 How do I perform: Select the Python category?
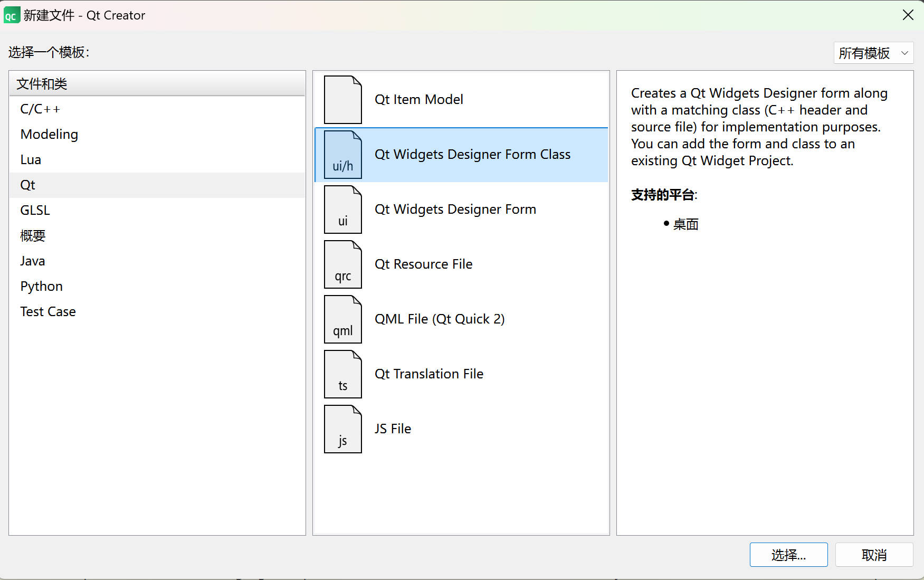(x=157, y=287)
